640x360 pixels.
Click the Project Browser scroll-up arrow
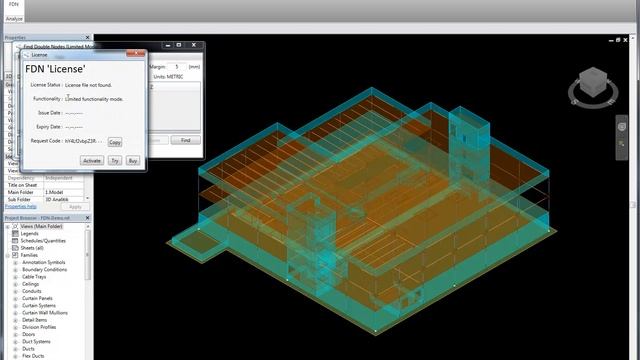tap(87, 226)
